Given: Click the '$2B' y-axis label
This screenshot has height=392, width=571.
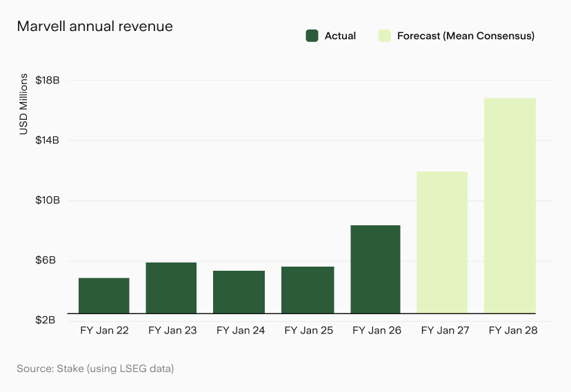Looking at the screenshot, I should click(45, 320).
